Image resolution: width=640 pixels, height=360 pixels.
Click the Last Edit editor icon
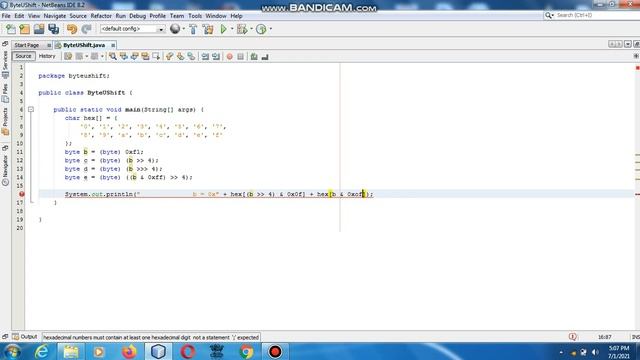[68, 57]
